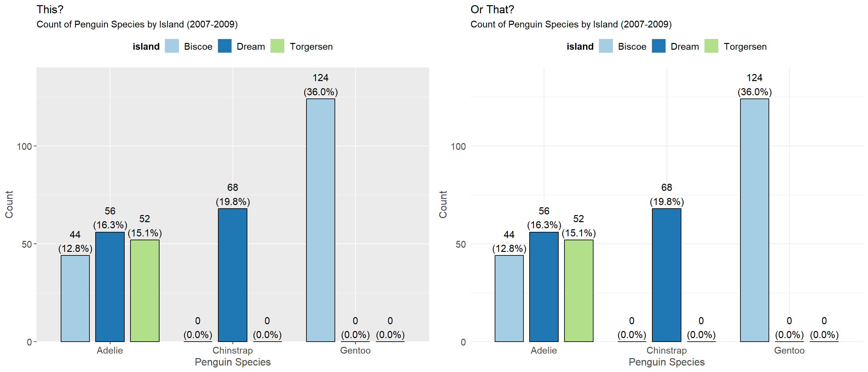The width and height of the screenshot is (868, 372).
Task: Click the 68 (19.8%) label in the right chart
Action: click(x=666, y=194)
